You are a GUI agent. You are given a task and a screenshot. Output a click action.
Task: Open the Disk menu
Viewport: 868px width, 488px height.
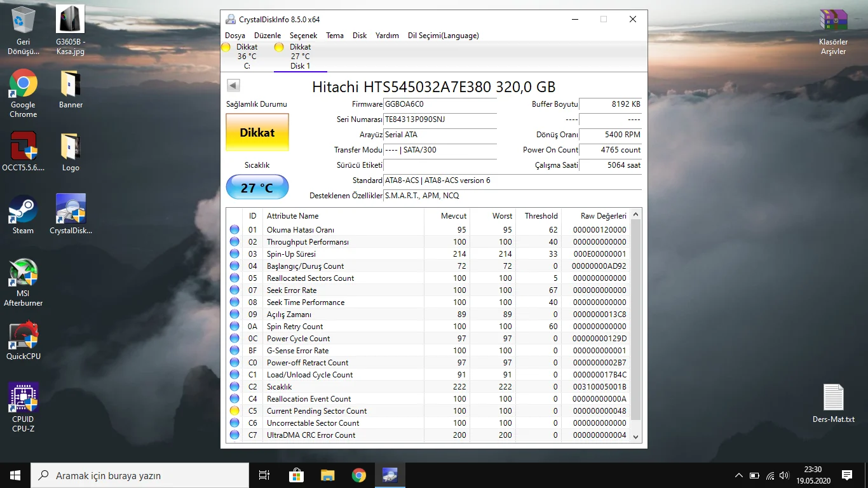(360, 35)
